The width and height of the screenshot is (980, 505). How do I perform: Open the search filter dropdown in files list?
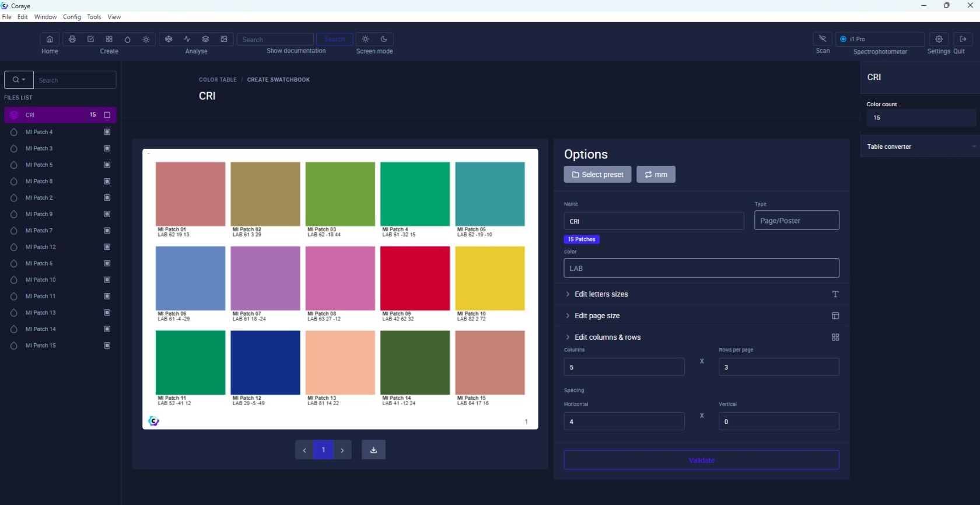tap(19, 80)
